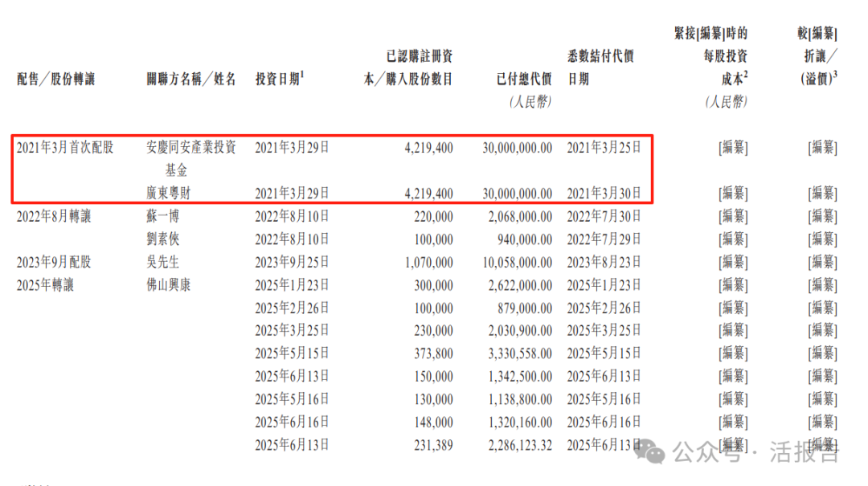Click the 已付總代價 column header
868x486 pixels.
click(x=524, y=79)
